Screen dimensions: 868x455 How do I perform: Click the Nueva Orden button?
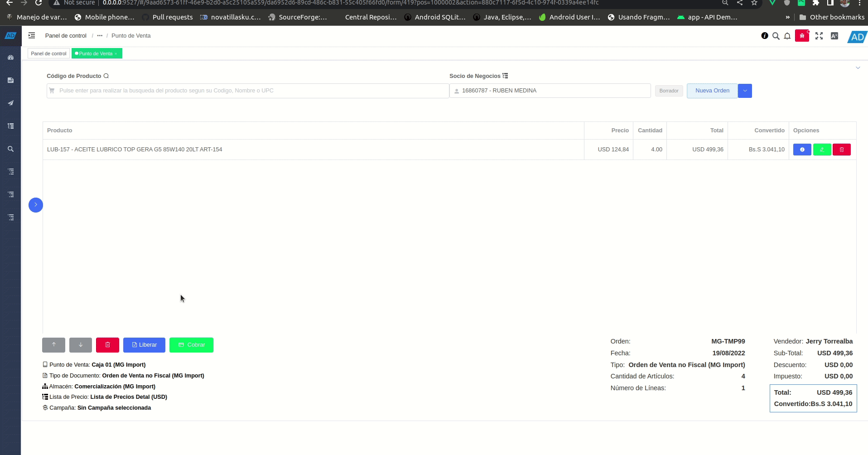712,91
